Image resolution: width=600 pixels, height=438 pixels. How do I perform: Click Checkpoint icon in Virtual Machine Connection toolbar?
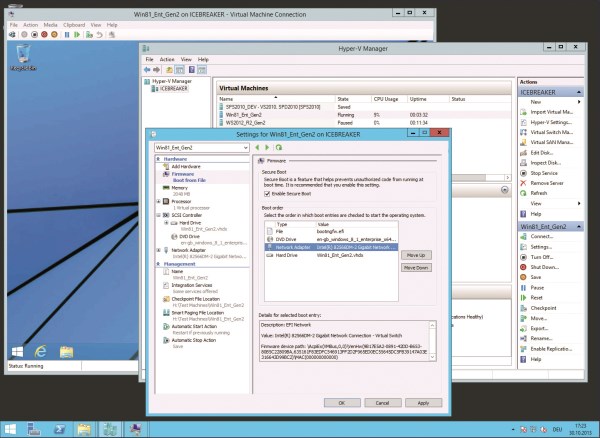90,35
